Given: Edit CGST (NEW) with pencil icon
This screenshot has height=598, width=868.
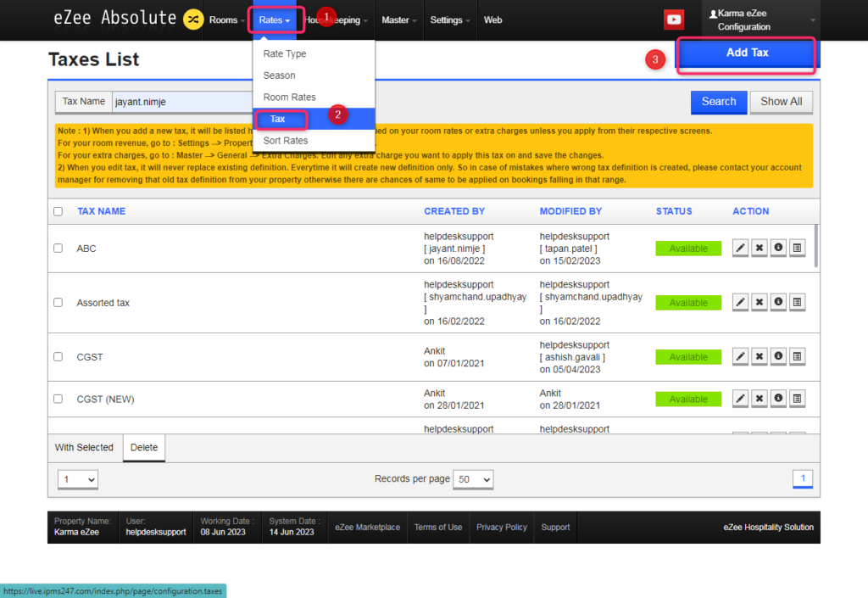Looking at the screenshot, I should [x=740, y=398].
